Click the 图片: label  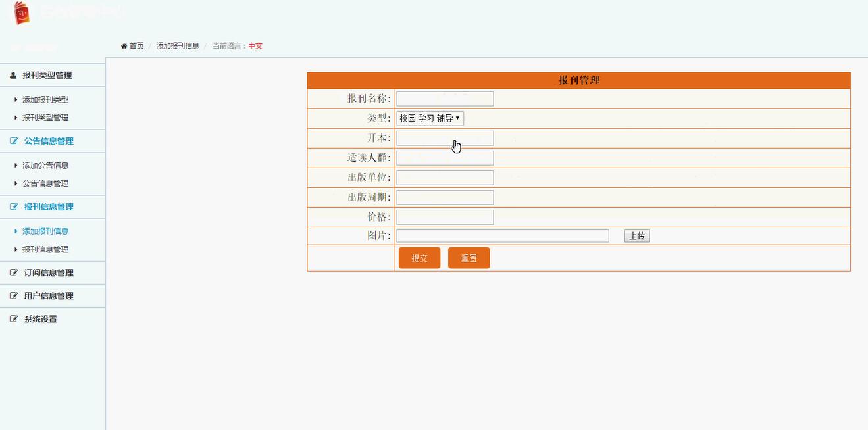[379, 236]
